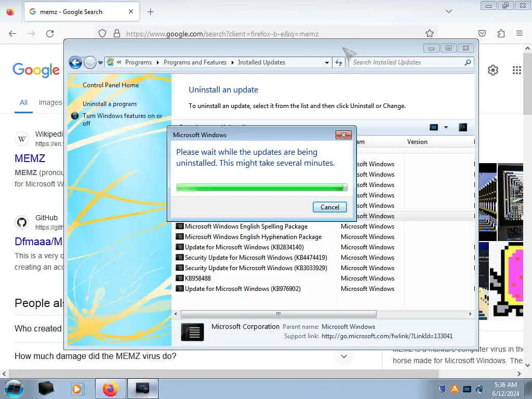The width and height of the screenshot is (532, 399).
Task: Click the Nyan Cat image thumbnail
Action: pos(506,281)
